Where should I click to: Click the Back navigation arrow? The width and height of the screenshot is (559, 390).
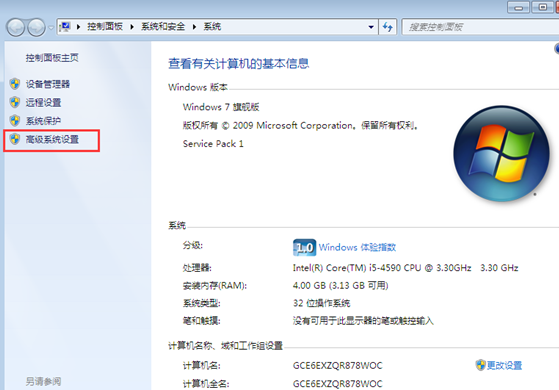pos(15,27)
